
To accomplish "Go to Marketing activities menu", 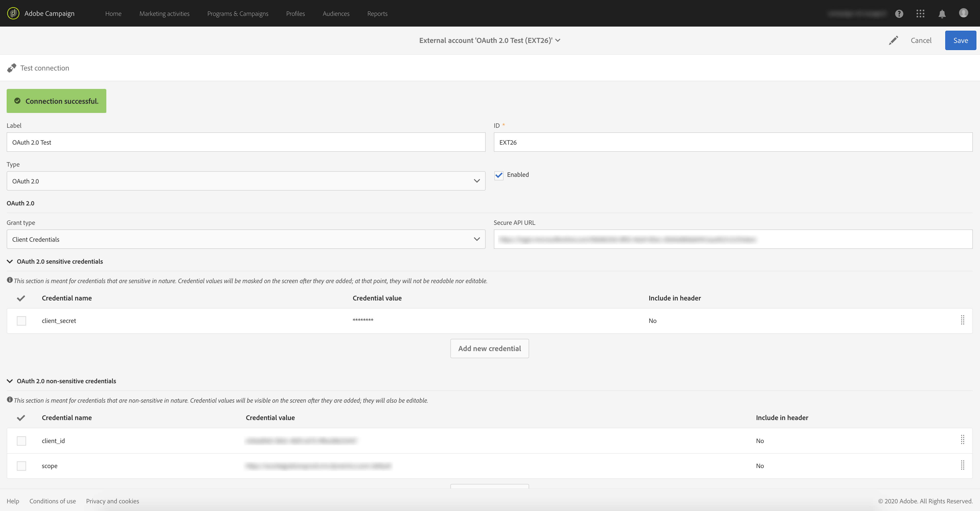I will click(164, 14).
